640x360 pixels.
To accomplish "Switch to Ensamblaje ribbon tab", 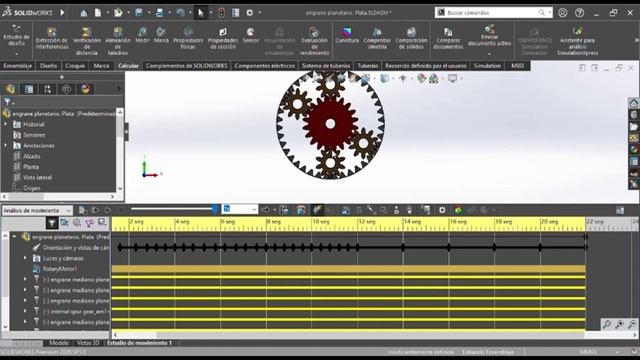I will tap(18, 66).
